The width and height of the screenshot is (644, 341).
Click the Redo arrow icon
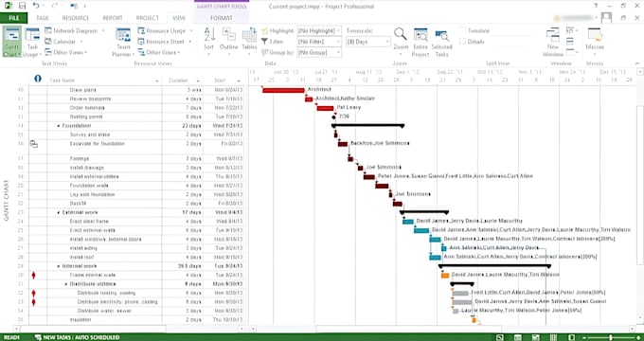(x=55, y=6)
